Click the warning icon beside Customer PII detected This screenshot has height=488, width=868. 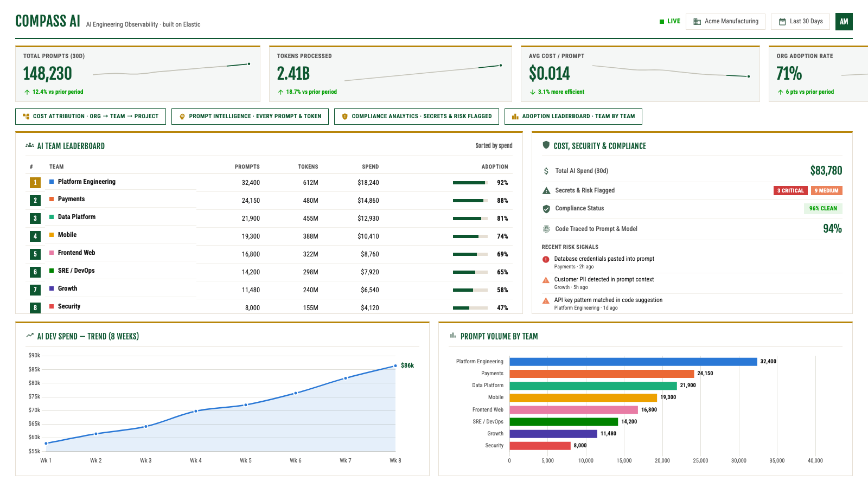pos(546,280)
